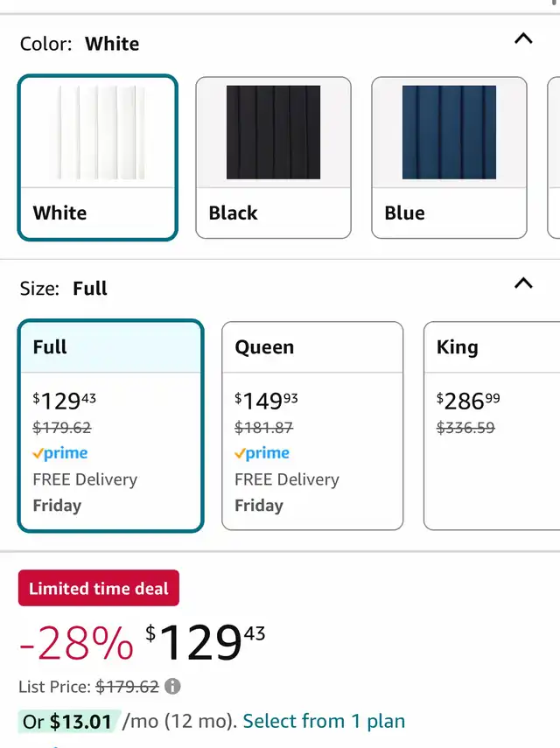Click the Prime logo in Full size card

coord(60,453)
